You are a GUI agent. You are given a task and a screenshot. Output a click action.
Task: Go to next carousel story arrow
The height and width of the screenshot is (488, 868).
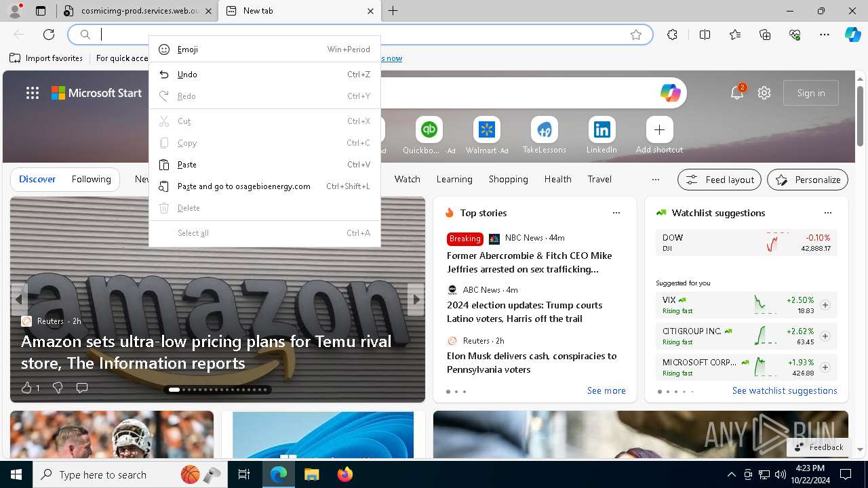(416, 300)
